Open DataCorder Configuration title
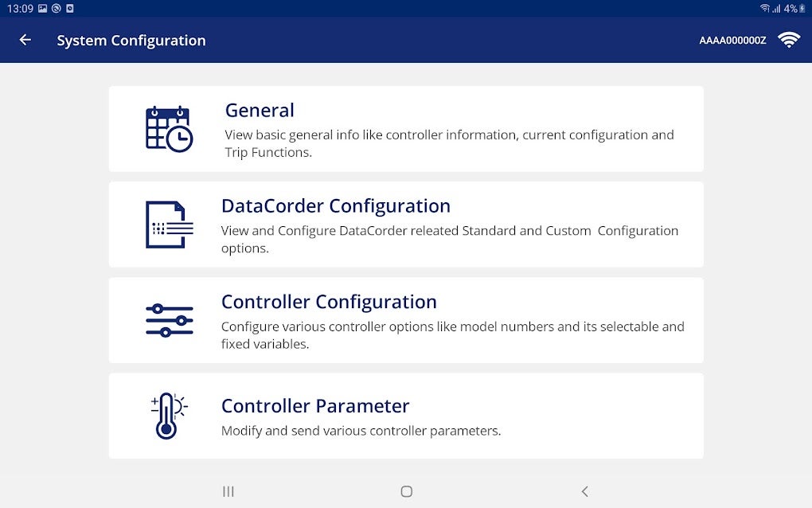The width and height of the screenshot is (812, 508). click(x=335, y=205)
